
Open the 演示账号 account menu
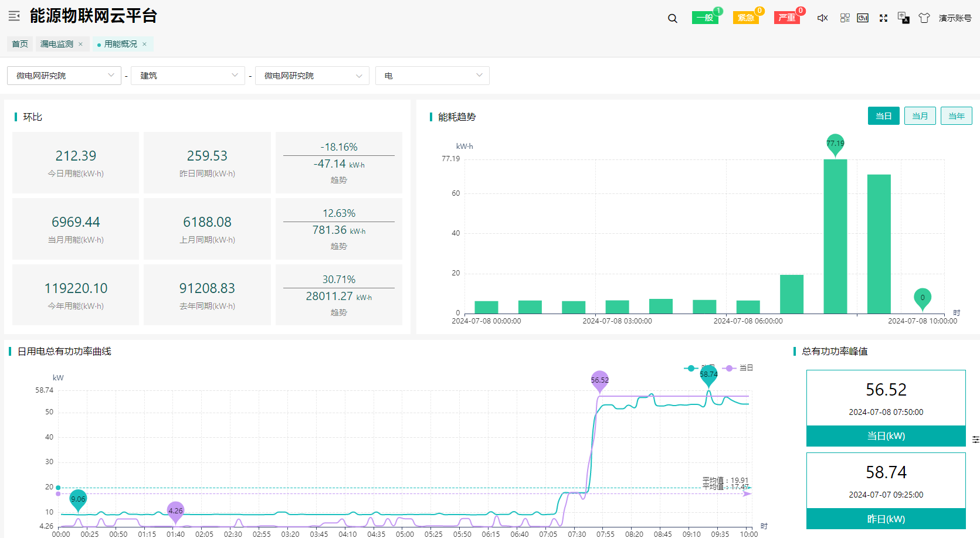point(955,18)
